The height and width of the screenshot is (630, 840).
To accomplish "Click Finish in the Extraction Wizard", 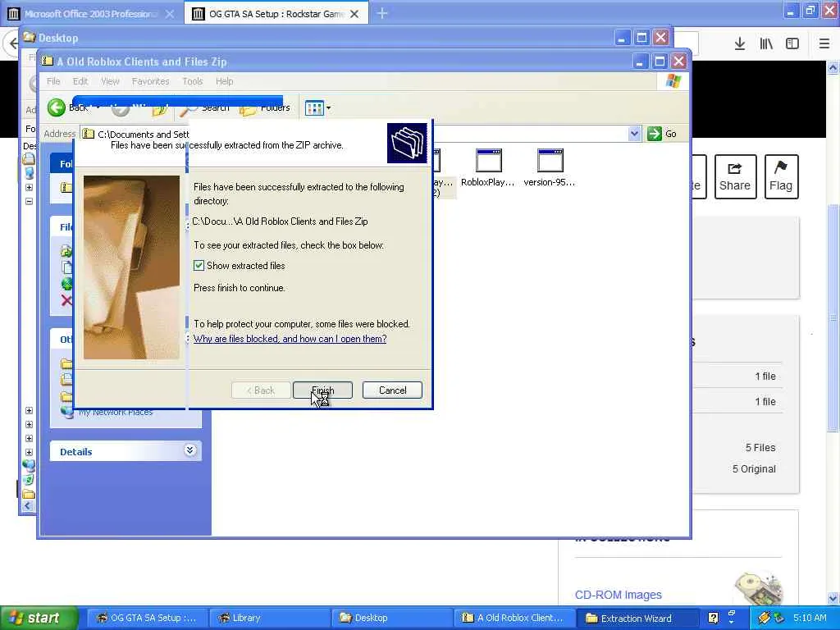I will point(322,390).
